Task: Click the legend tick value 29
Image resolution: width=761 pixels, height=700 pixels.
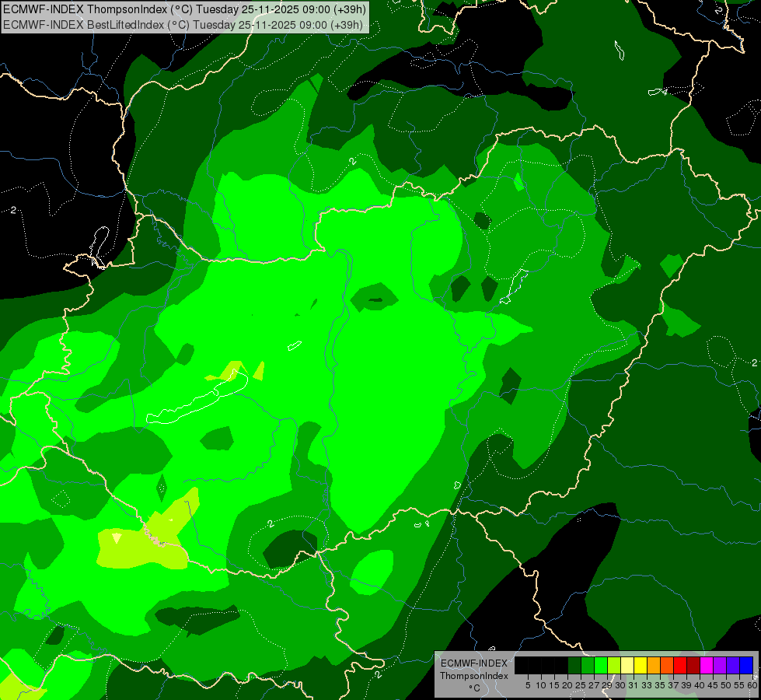Action: (607, 685)
